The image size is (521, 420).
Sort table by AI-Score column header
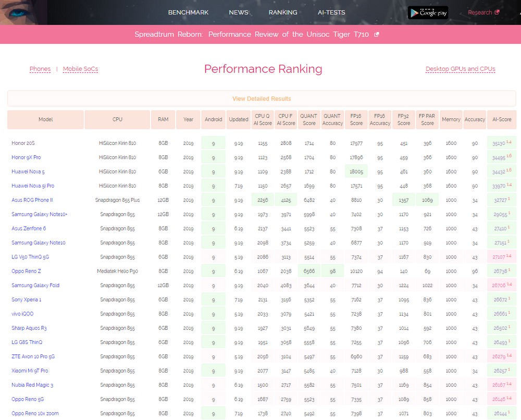click(x=501, y=119)
